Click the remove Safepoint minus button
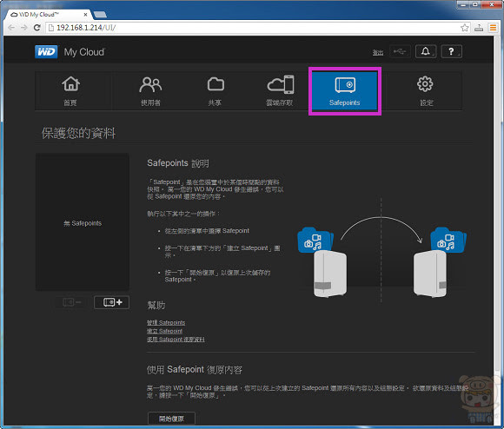This screenshot has width=504, height=429. click(x=71, y=302)
